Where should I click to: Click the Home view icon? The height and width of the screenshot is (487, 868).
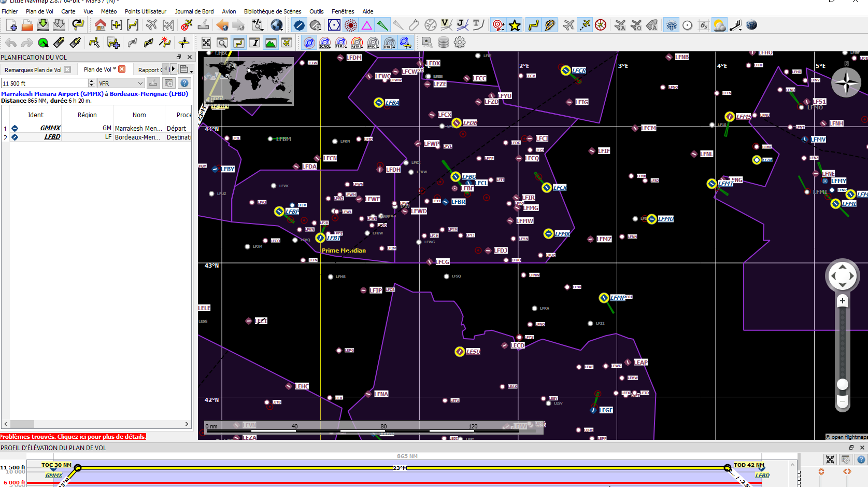pyautogui.click(x=101, y=25)
